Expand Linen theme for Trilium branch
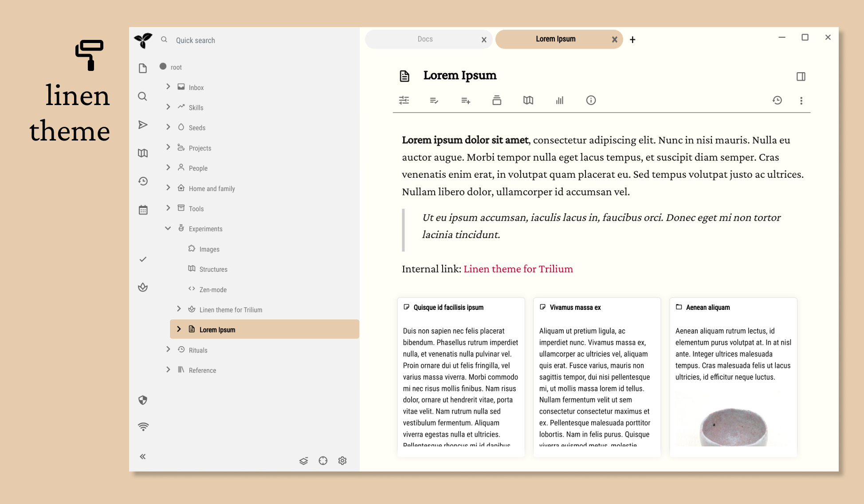Viewport: 864px width, 504px height. (x=179, y=309)
